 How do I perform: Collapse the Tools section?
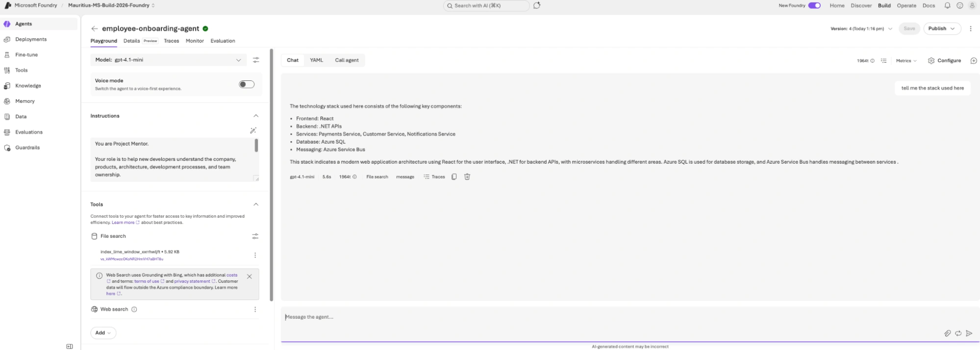[x=256, y=204]
